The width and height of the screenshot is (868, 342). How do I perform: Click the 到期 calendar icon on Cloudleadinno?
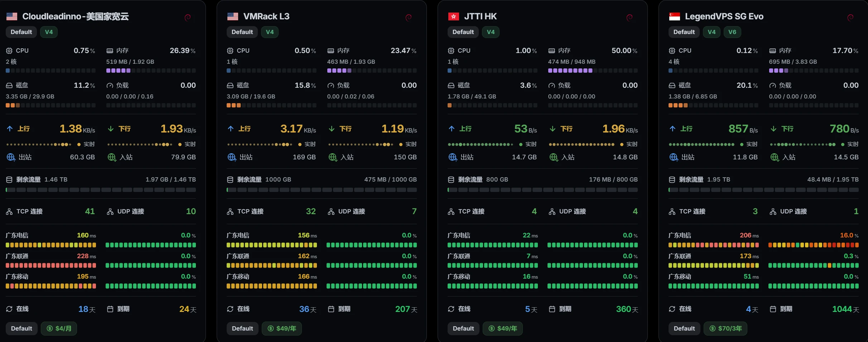tap(110, 309)
